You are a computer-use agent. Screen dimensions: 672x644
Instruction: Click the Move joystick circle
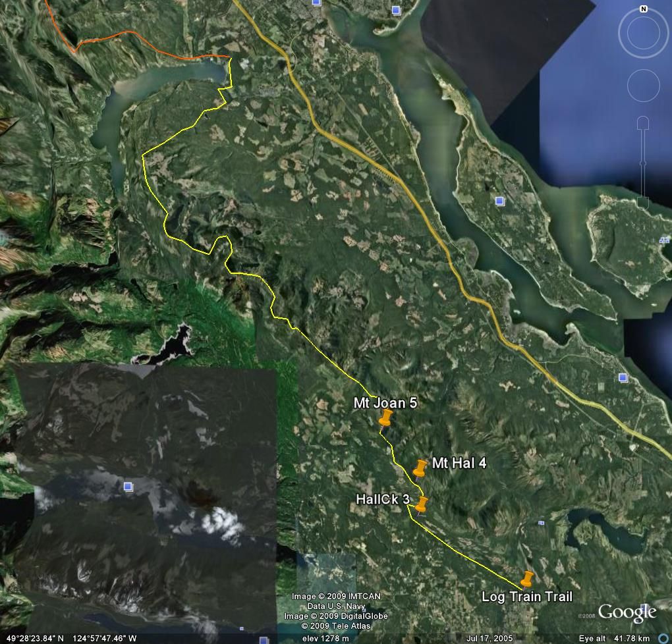coord(644,86)
